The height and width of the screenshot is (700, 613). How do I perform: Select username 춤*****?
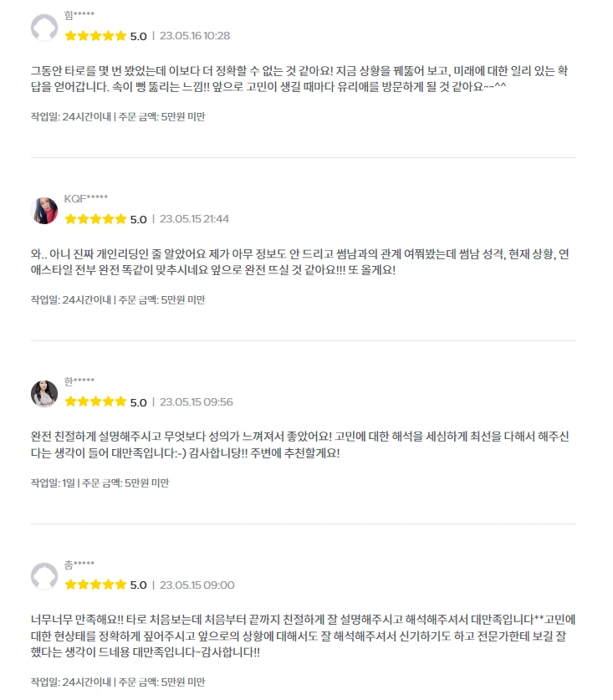tap(79, 565)
